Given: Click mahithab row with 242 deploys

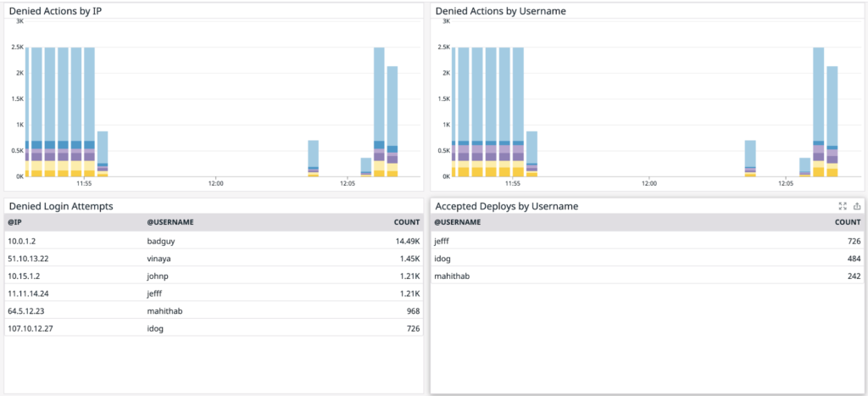Looking at the screenshot, I should (644, 275).
